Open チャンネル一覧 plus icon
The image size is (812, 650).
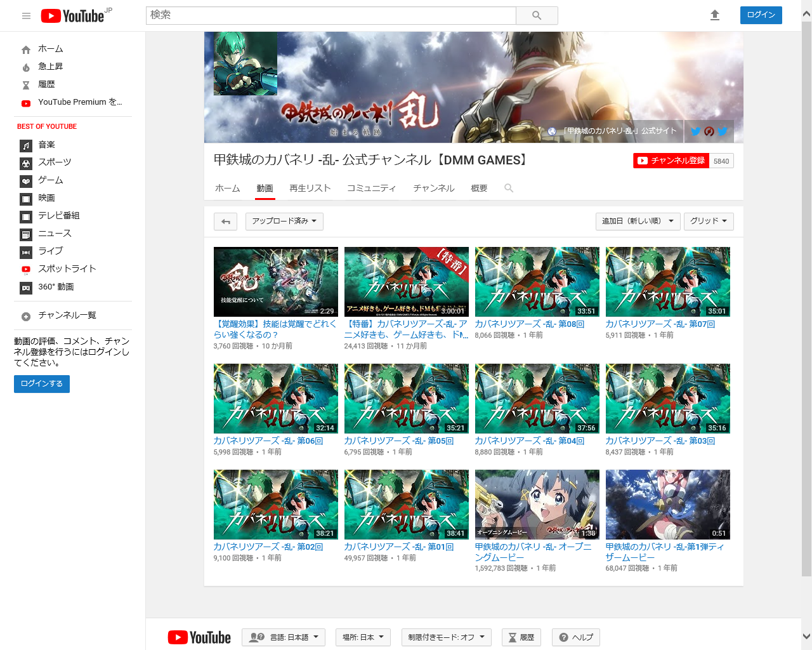pos(26,316)
